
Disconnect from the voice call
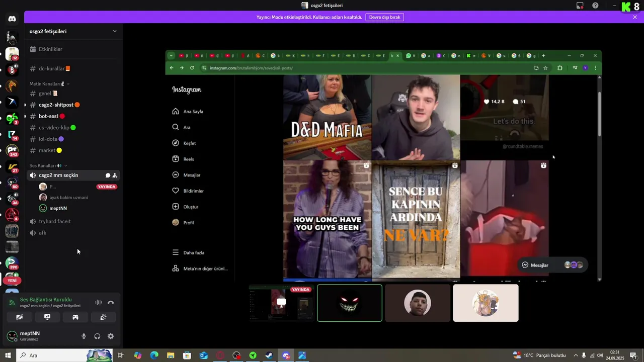pyautogui.click(x=111, y=302)
